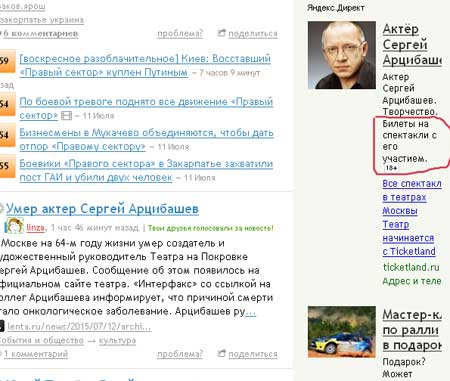Viewport: 450px width, 381px height.
Task: Open article 'Умер актер Сергей Арцибашев'
Action: [102, 209]
